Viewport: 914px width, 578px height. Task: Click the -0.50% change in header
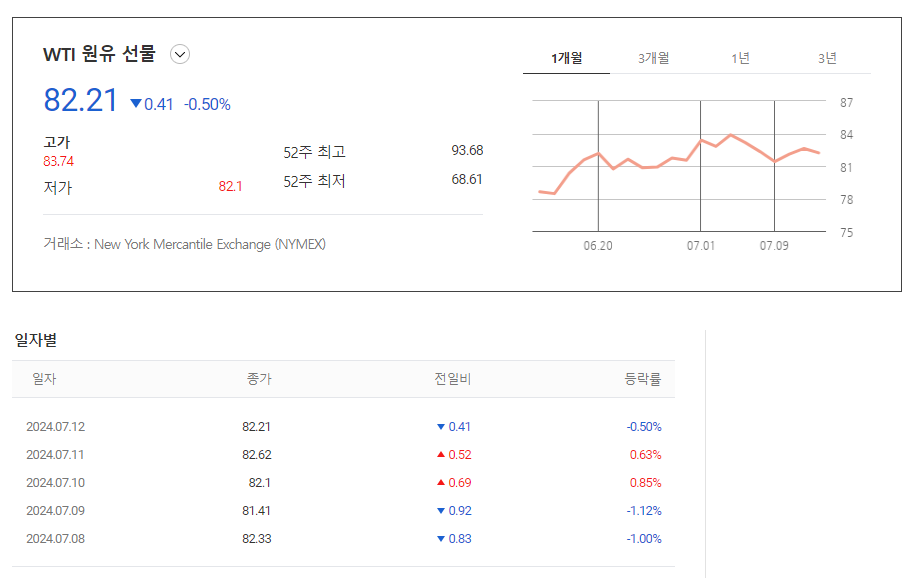tap(207, 104)
